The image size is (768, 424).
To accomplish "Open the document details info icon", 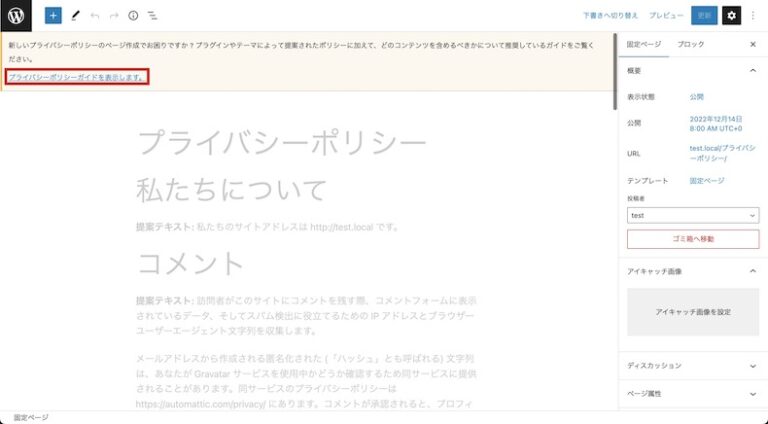I will pyautogui.click(x=133, y=16).
